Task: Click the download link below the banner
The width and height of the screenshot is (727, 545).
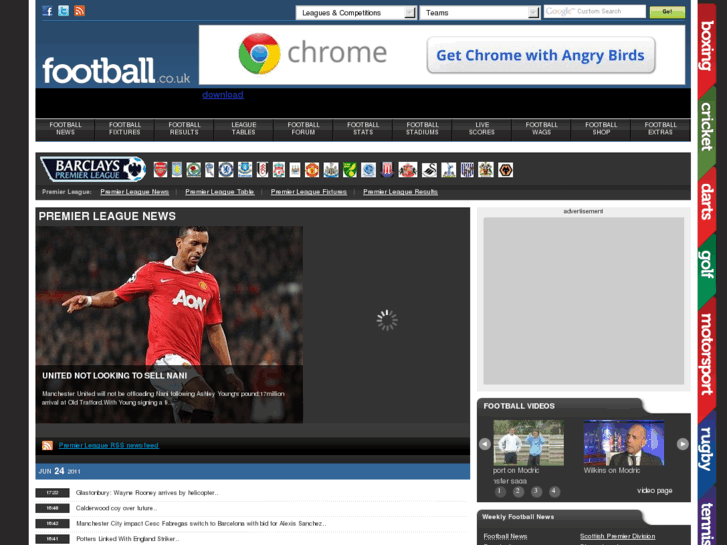Action: 223,95
